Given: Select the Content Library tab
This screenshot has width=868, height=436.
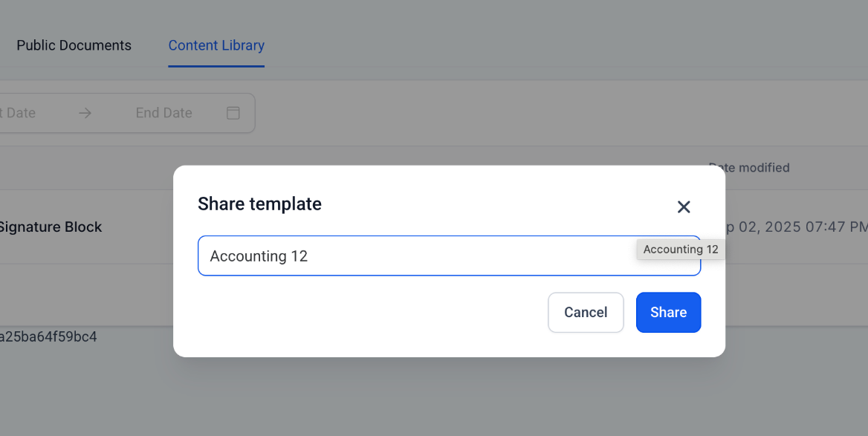Looking at the screenshot, I should point(216,45).
